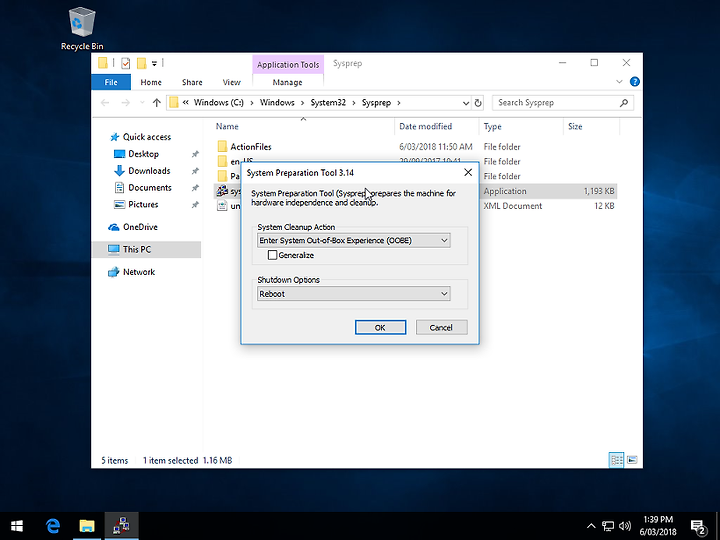Go up one folder level arrow
720x540 pixels.
coord(157,102)
